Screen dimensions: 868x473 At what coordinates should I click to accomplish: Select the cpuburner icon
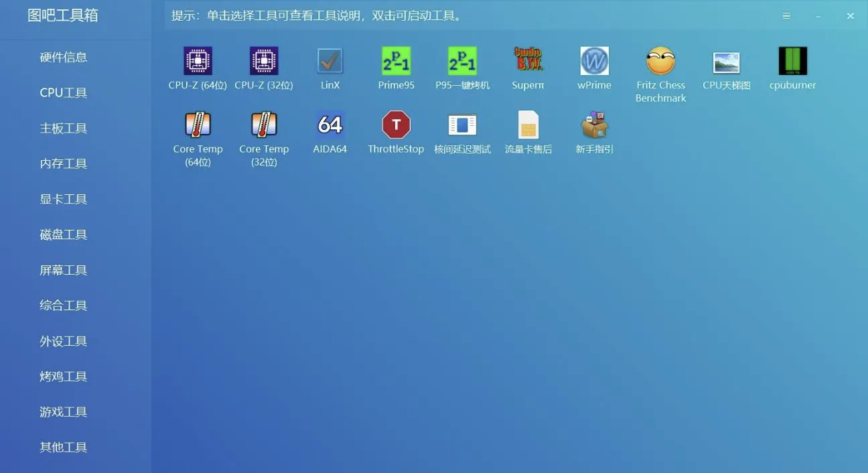[x=792, y=61]
